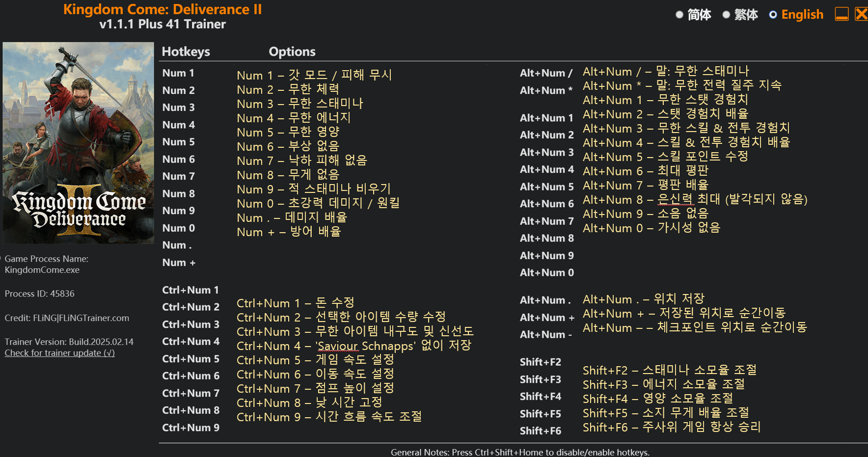Click the Ctrl+Num 9 hotkey label
This screenshot has width=868, height=457.
pyautogui.click(x=190, y=428)
